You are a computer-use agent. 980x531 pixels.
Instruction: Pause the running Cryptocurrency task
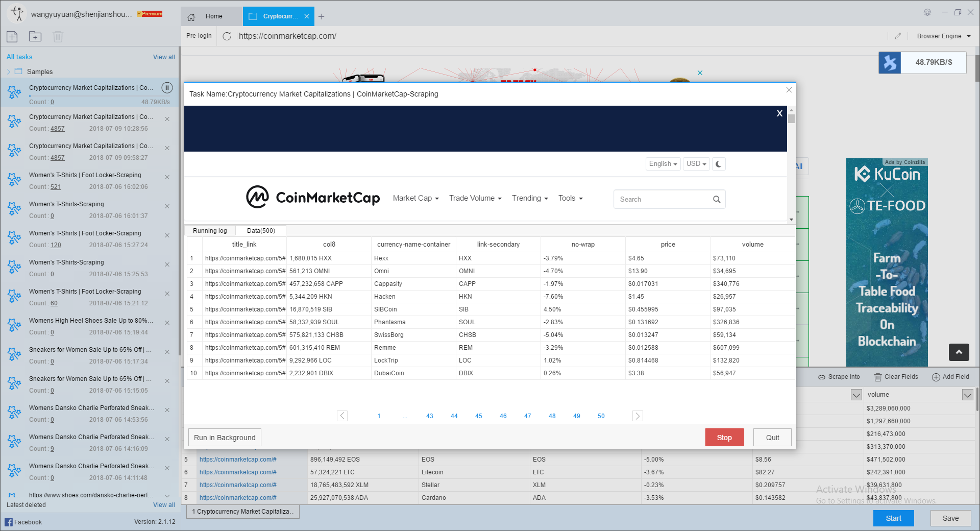click(167, 88)
